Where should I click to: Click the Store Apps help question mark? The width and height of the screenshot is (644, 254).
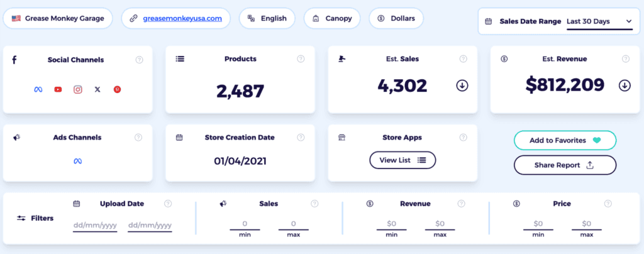pos(464,138)
